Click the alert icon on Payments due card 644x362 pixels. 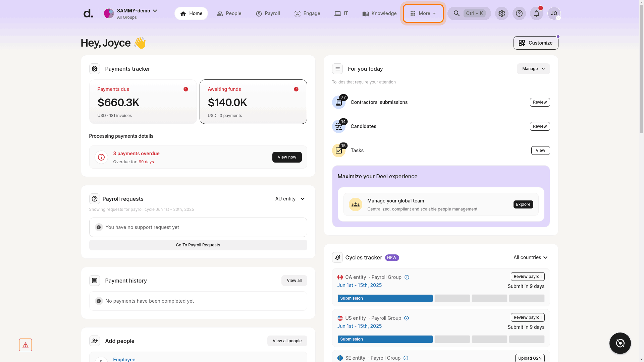[186, 89]
